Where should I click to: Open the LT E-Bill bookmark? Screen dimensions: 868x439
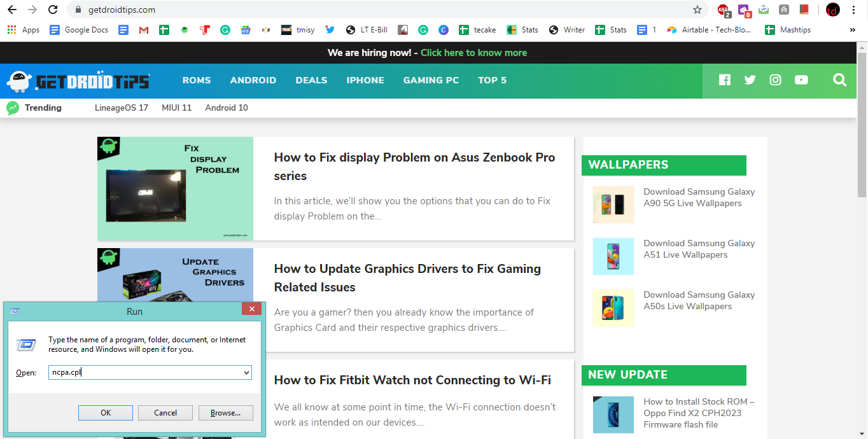(x=367, y=30)
